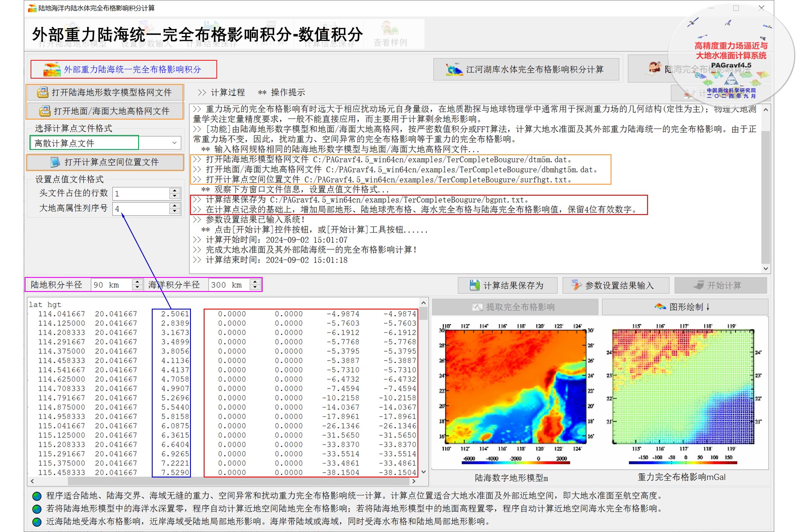Click the save icon on 计算结果保存为
This screenshot has width=798, height=532.
point(474,285)
